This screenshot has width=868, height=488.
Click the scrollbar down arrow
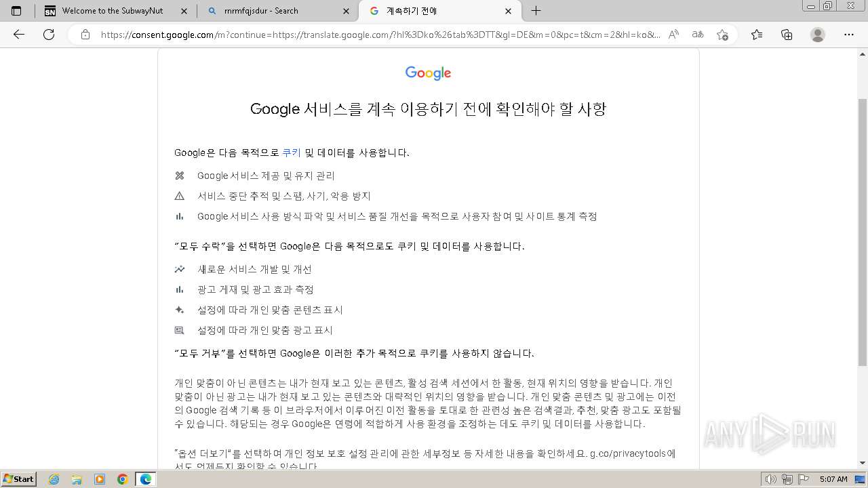coord(863,463)
